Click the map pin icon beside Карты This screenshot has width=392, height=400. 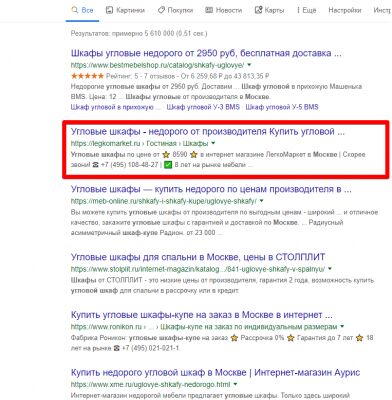click(x=258, y=10)
